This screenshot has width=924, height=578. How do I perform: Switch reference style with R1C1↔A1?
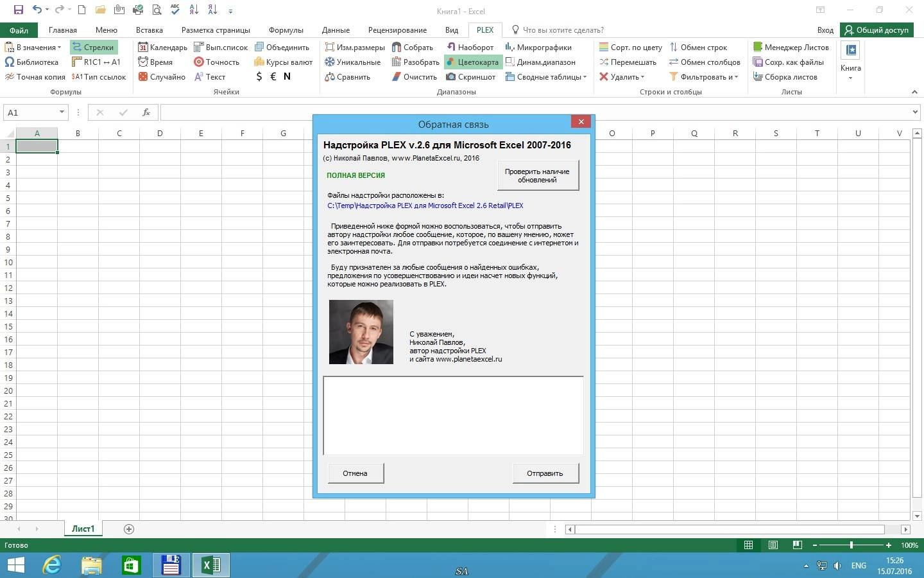(96, 62)
